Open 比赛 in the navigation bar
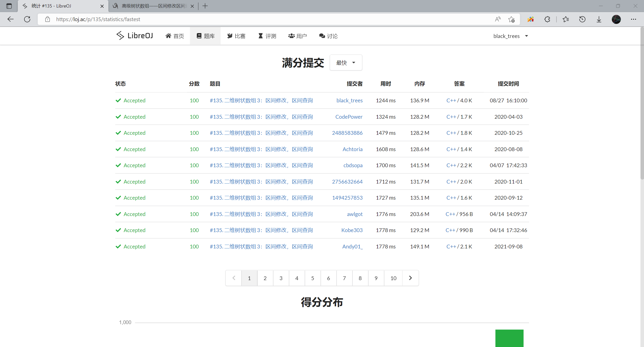Viewport: 644px width, 347px height. click(236, 36)
